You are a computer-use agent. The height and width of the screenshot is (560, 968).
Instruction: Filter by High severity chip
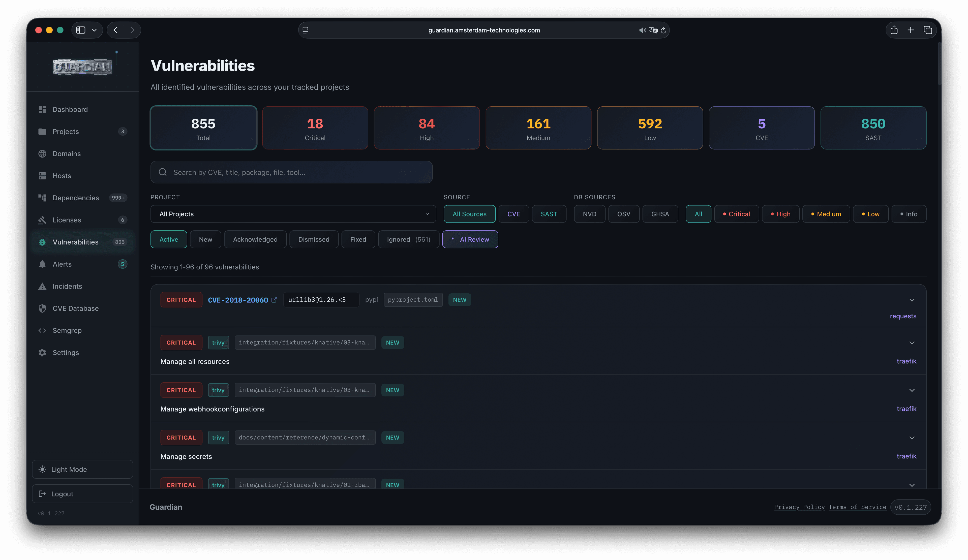point(780,214)
